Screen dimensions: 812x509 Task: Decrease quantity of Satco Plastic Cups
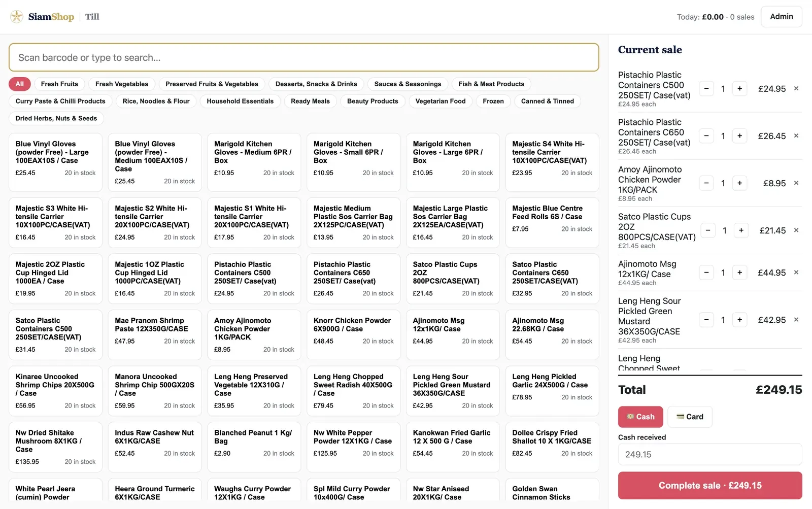tap(708, 230)
